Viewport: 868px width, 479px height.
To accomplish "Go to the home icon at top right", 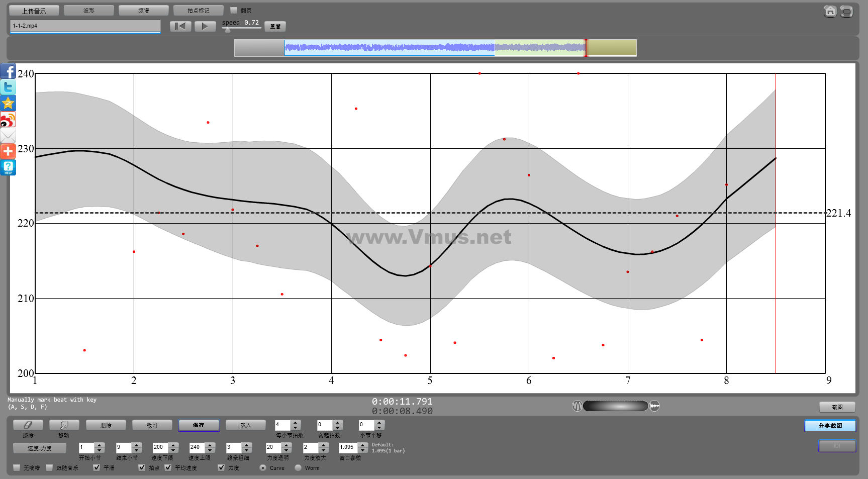I will 830,11.
